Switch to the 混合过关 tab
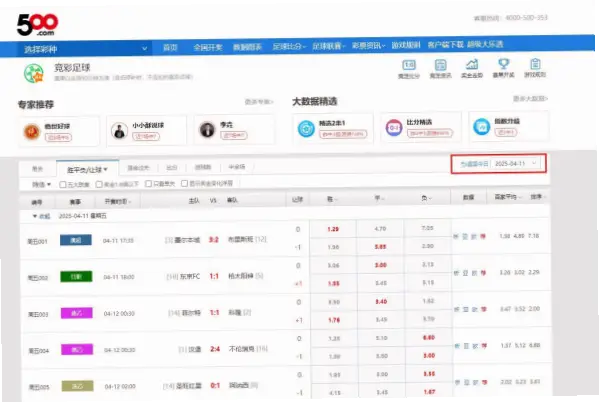The height and width of the screenshot is (402, 599). [138, 168]
